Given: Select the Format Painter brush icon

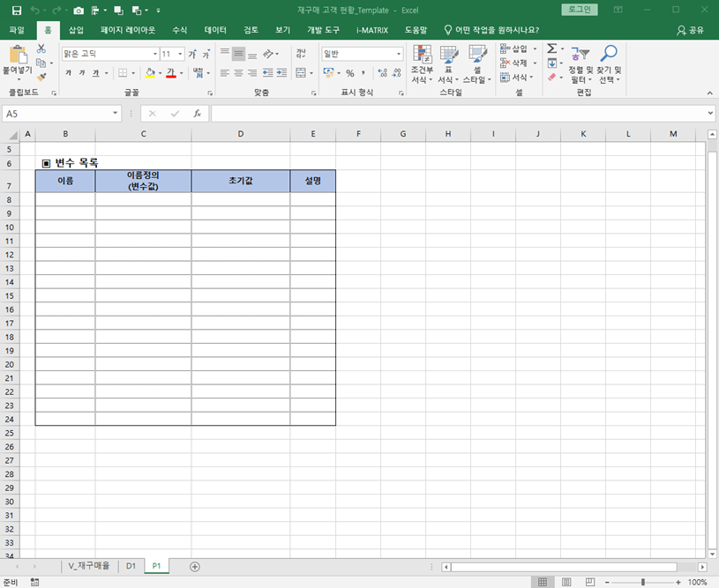Looking at the screenshot, I should (41, 78).
